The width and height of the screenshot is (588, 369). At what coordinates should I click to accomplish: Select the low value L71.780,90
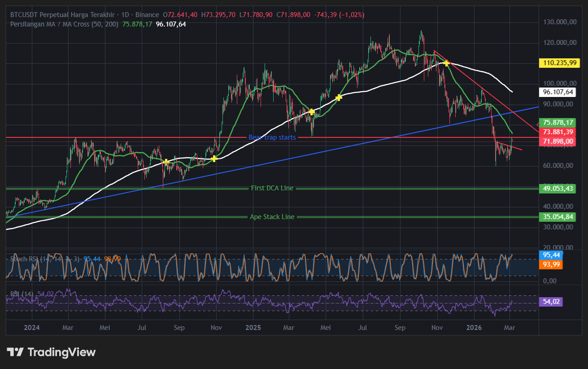pyautogui.click(x=256, y=15)
